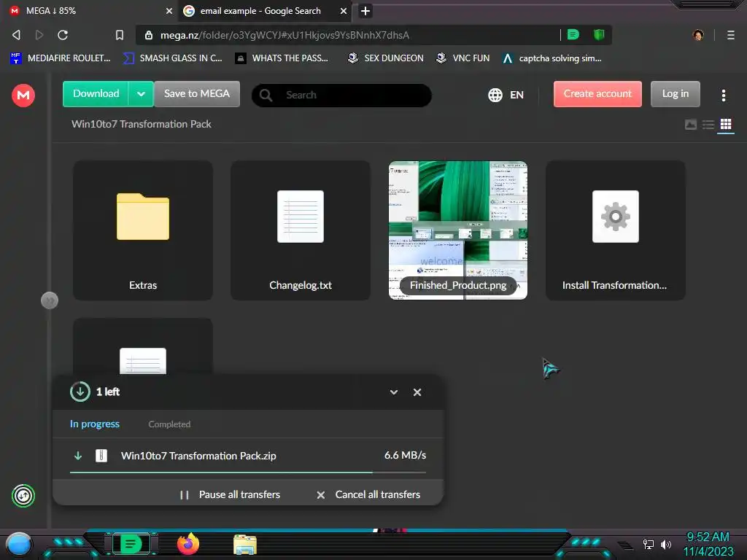
Task: Click the 6.6 MB/s transfer speed
Action: [x=405, y=455]
